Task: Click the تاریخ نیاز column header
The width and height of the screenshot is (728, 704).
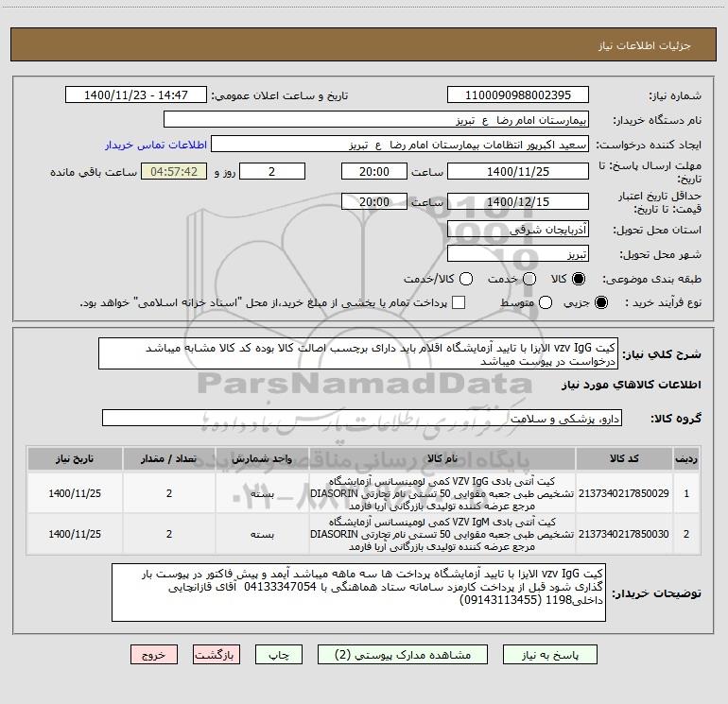Action: (x=75, y=458)
